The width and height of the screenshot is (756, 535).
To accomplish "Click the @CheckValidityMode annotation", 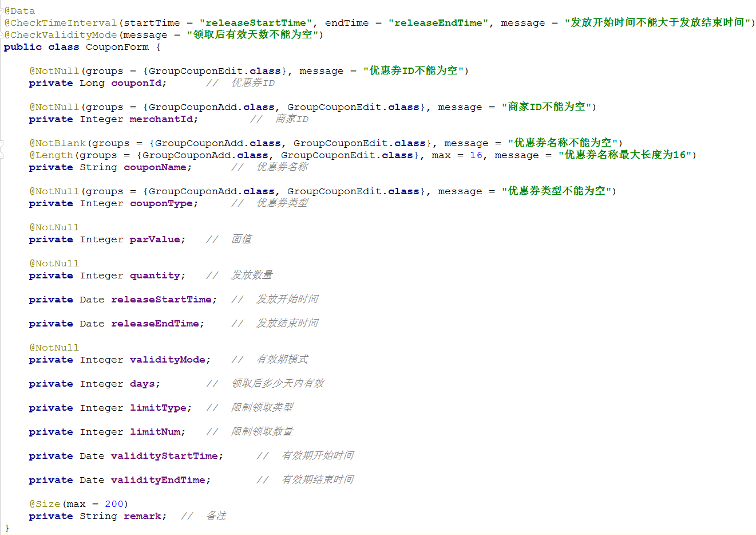I will tap(61, 35).
